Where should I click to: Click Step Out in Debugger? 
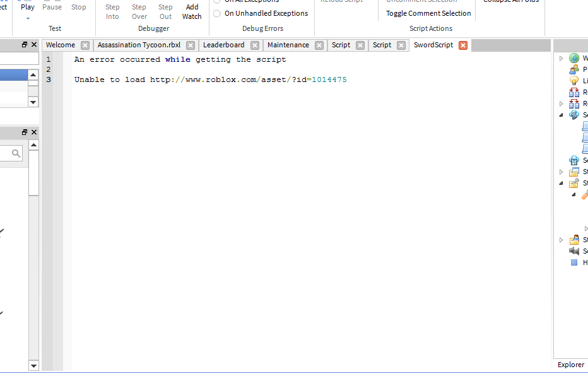[x=165, y=11]
